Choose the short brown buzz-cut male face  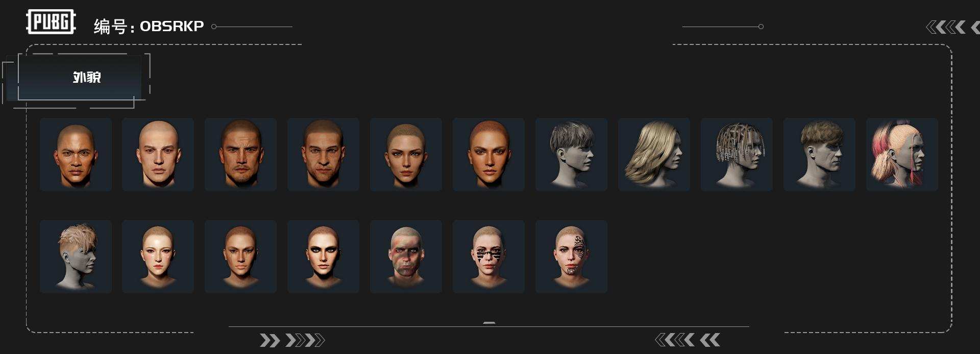323,154
